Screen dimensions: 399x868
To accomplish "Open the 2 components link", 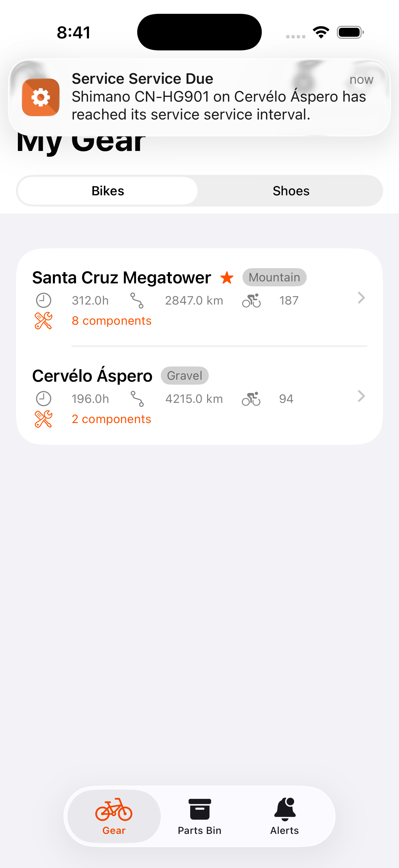I will (111, 419).
